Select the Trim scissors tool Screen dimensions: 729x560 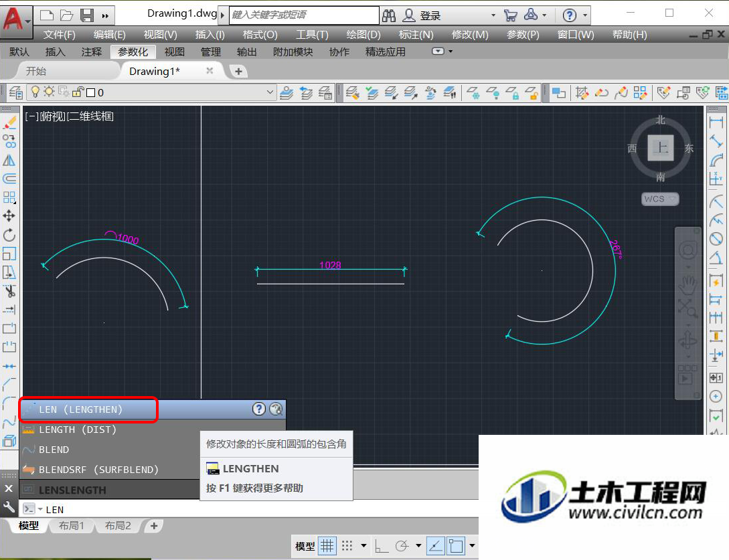pyautogui.click(x=9, y=291)
